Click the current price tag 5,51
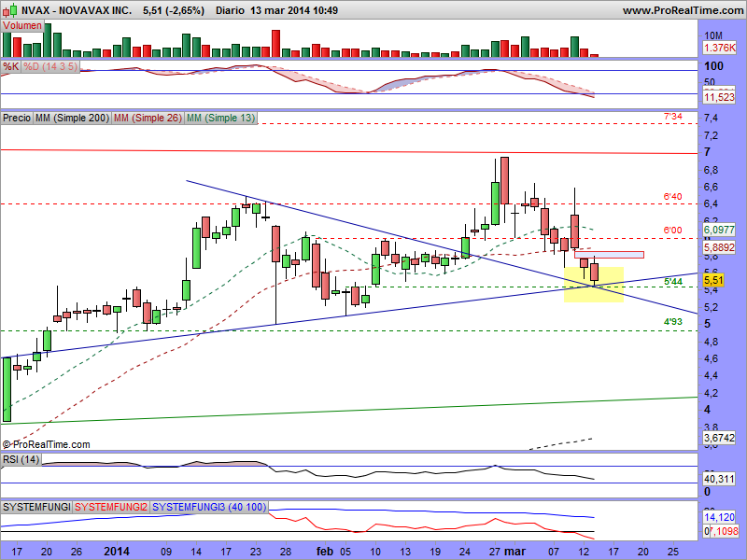This screenshot has width=747, height=560. click(713, 280)
